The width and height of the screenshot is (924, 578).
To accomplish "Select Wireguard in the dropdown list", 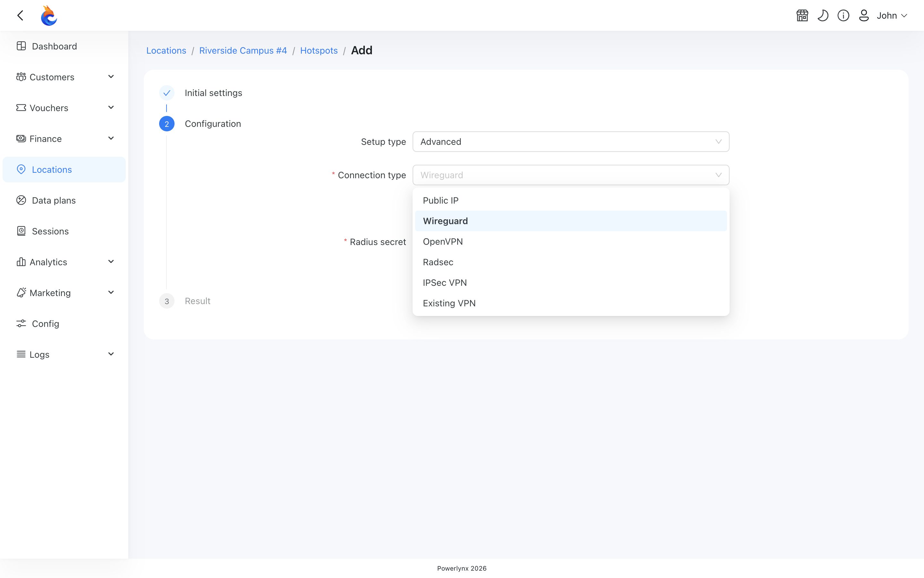I will (571, 221).
